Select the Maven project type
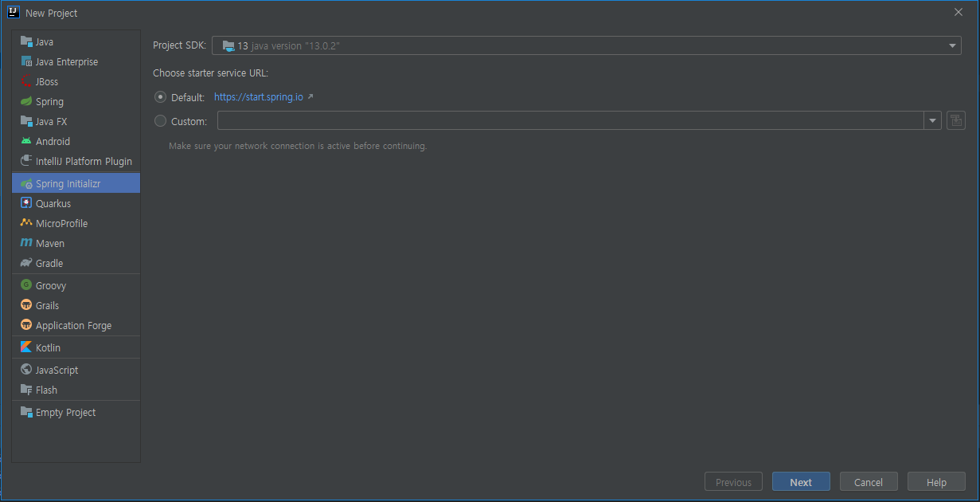The image size is (980, 502). click(76, 243)
